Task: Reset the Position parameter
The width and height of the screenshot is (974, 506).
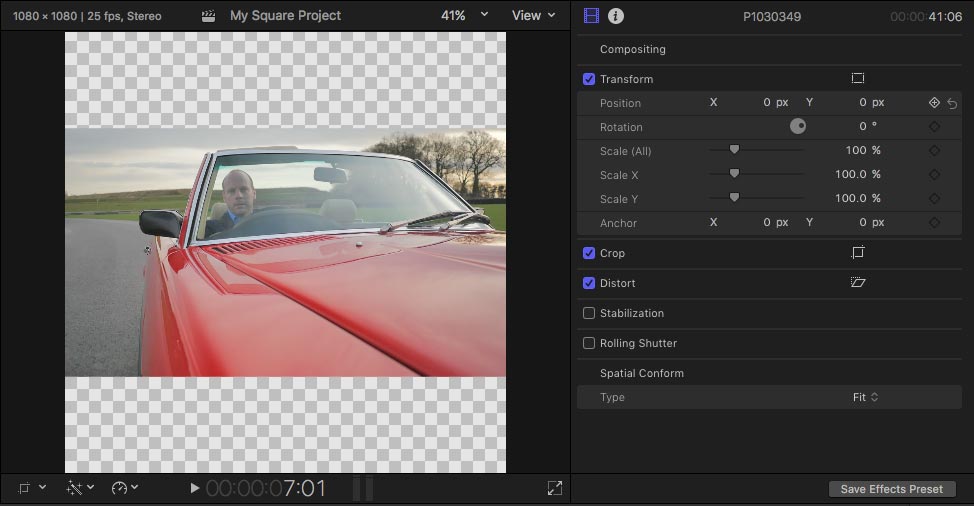Action: click(952, 104)
